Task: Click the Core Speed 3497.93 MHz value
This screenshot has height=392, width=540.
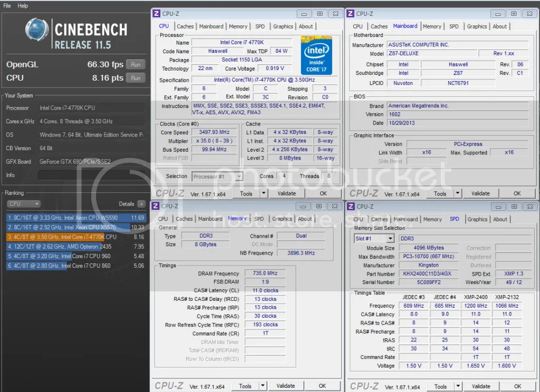Action: pyautogui.click(x=214, y=132)
